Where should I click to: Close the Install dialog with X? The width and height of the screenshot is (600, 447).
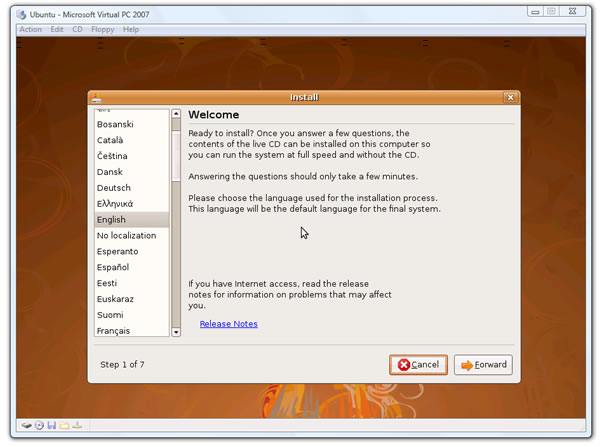click(x=510, y=98)
